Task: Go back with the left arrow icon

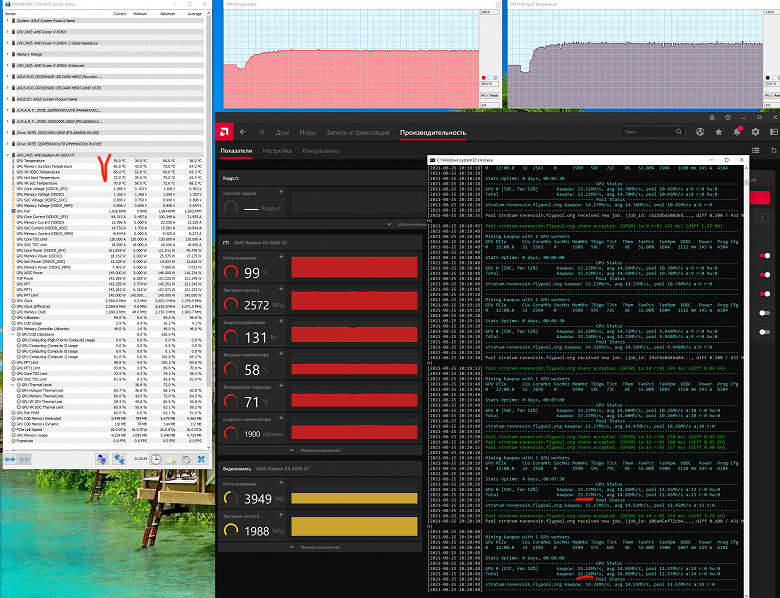Action: (x=243, y=132)
